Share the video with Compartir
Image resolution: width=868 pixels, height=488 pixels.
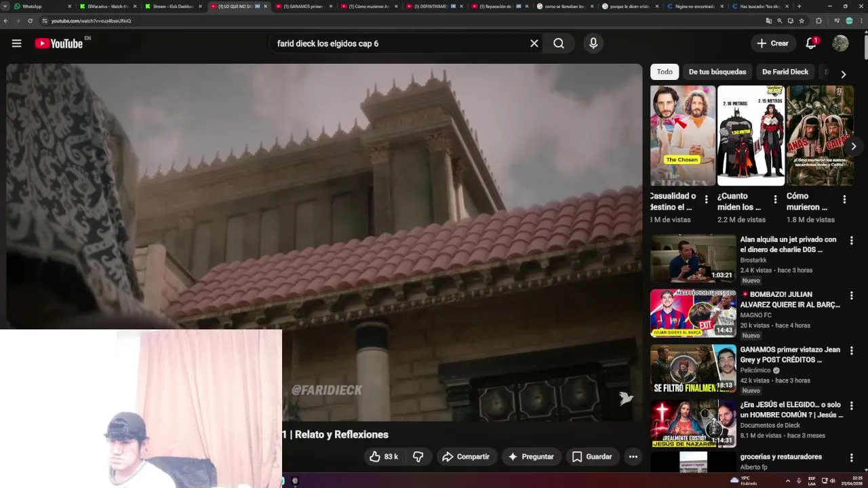pos(465,457)
